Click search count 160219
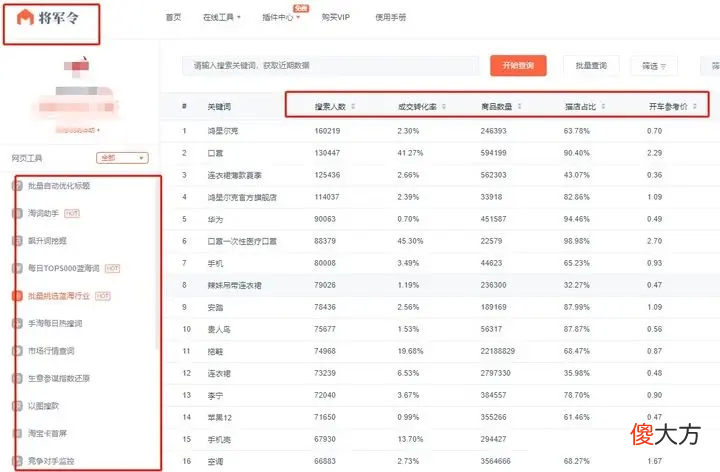720x472 pixels. point(327,131)
